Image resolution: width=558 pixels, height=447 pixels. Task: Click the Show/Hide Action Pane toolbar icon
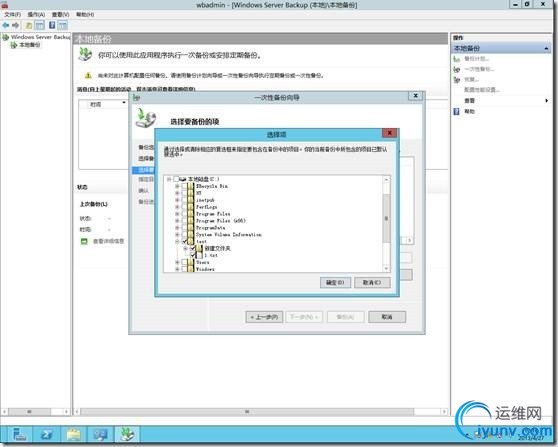63,25
